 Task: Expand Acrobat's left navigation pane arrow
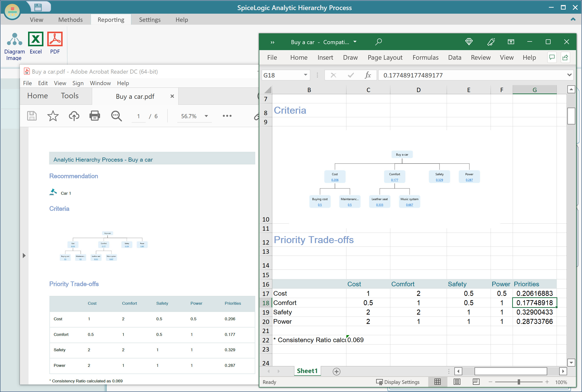point(24,256)
